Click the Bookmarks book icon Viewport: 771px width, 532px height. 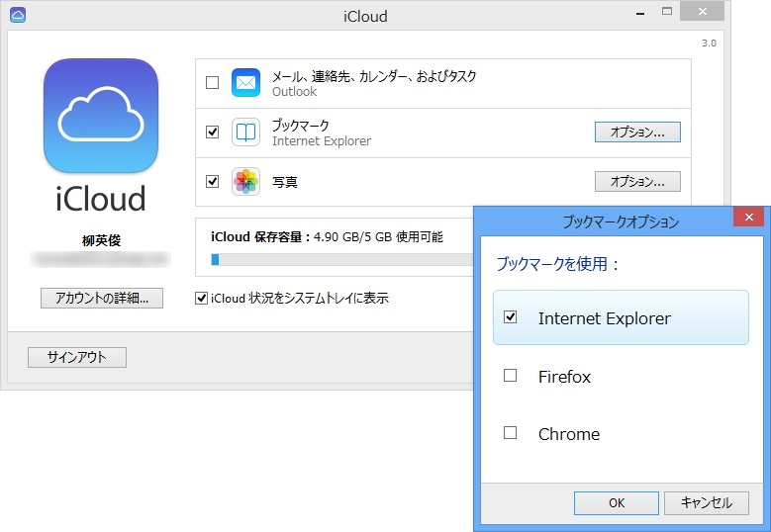(x=245, y=133)
